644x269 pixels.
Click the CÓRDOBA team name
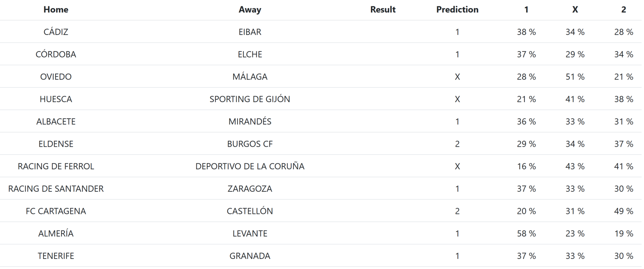coord(56,54)
